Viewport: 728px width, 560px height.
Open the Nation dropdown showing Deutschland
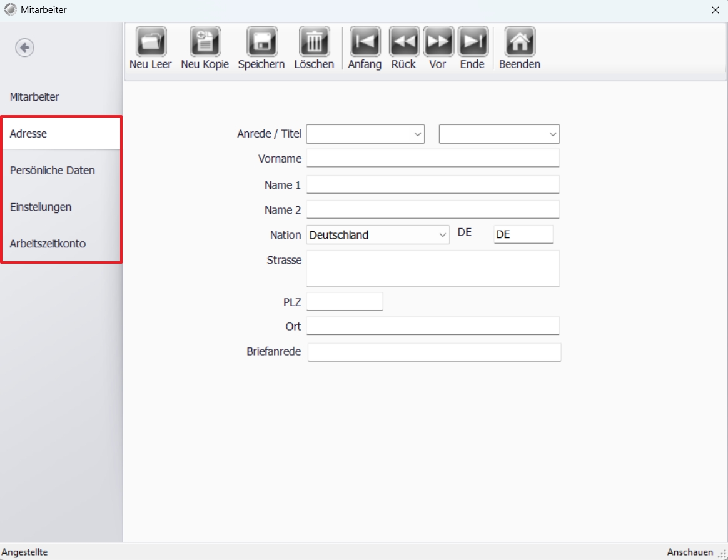pos(378,235)
